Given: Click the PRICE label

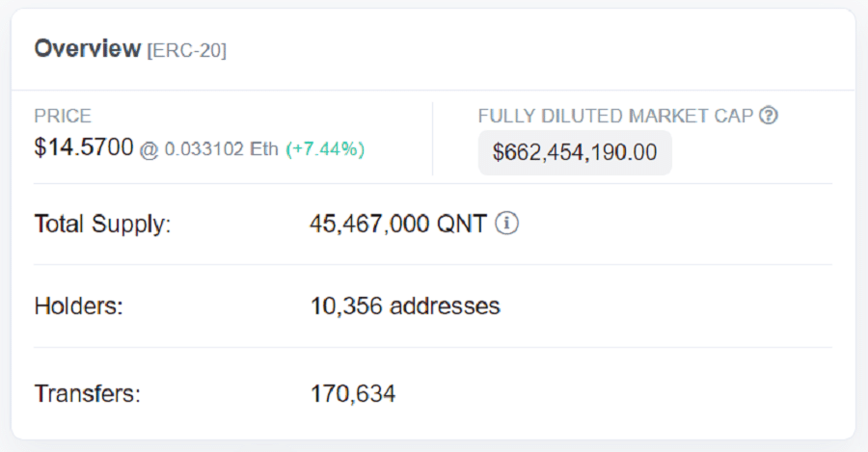Looking at the screenshot, I should coord(63,116).
